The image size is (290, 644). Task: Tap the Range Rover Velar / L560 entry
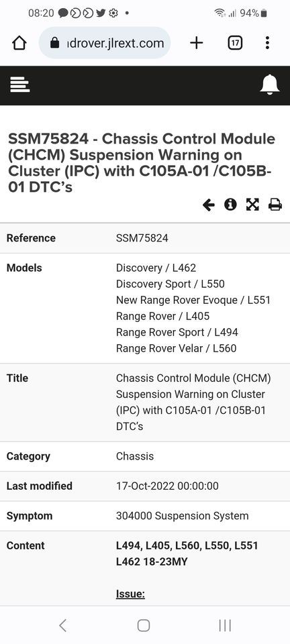point(177,349)
